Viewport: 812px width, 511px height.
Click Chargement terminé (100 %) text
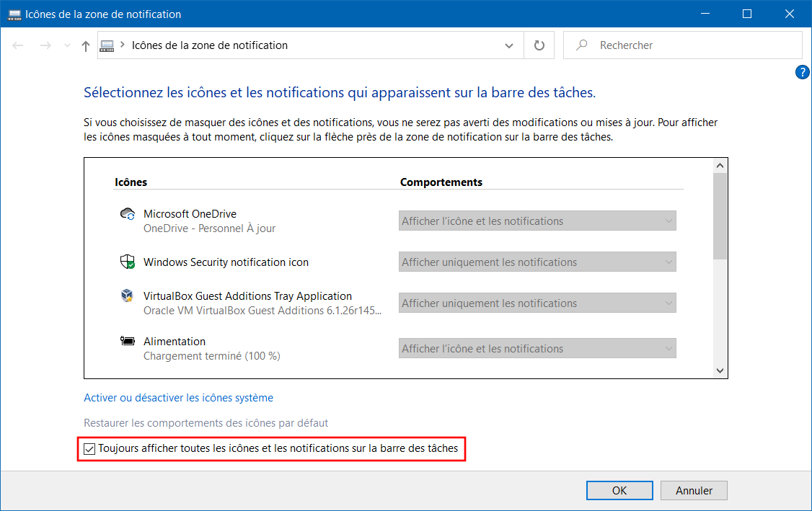(212, 355)
